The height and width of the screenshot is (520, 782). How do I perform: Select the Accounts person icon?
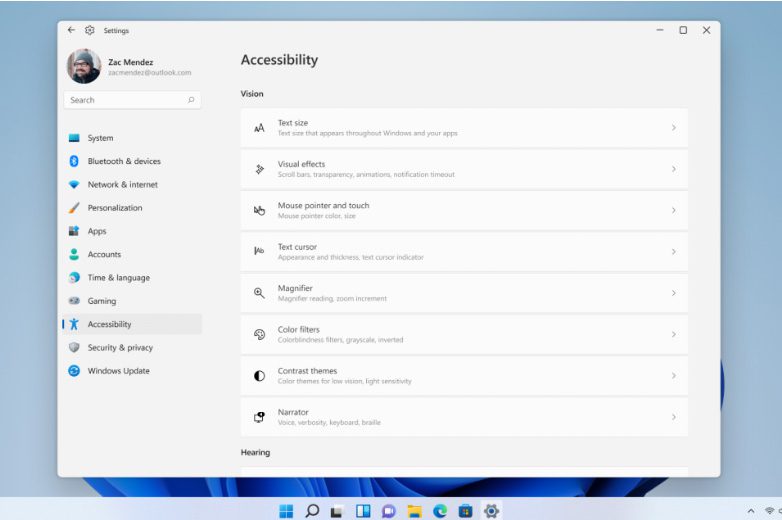click(74, 254)
